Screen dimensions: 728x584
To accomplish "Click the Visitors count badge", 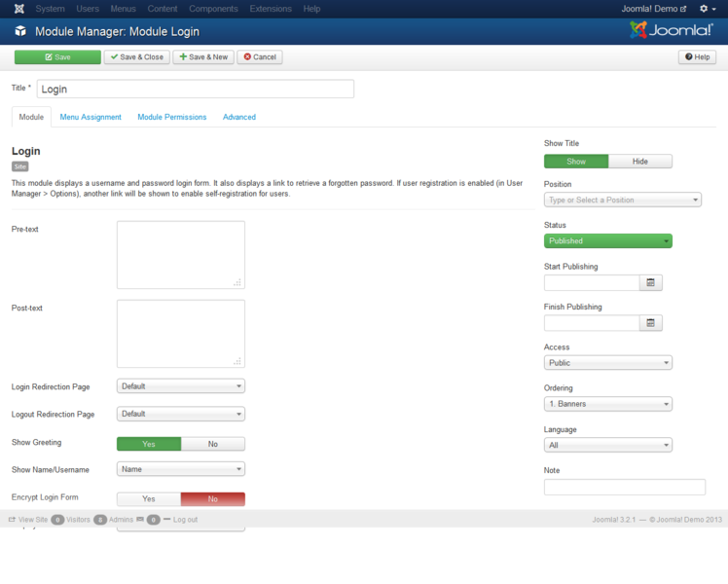I will click(57, 520).
